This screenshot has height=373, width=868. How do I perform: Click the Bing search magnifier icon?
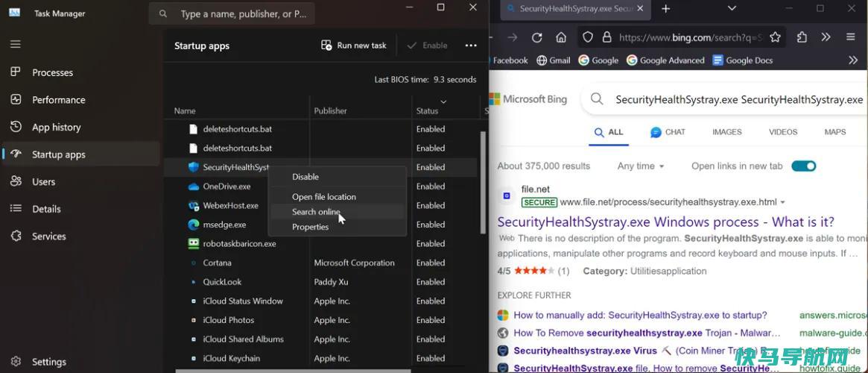pos(597,99)
